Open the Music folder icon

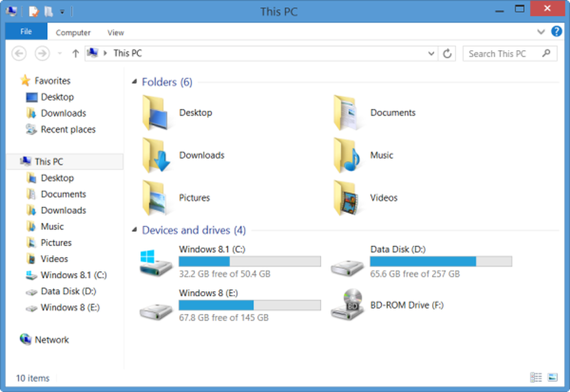pyautogui.click(x=347, y=155)
